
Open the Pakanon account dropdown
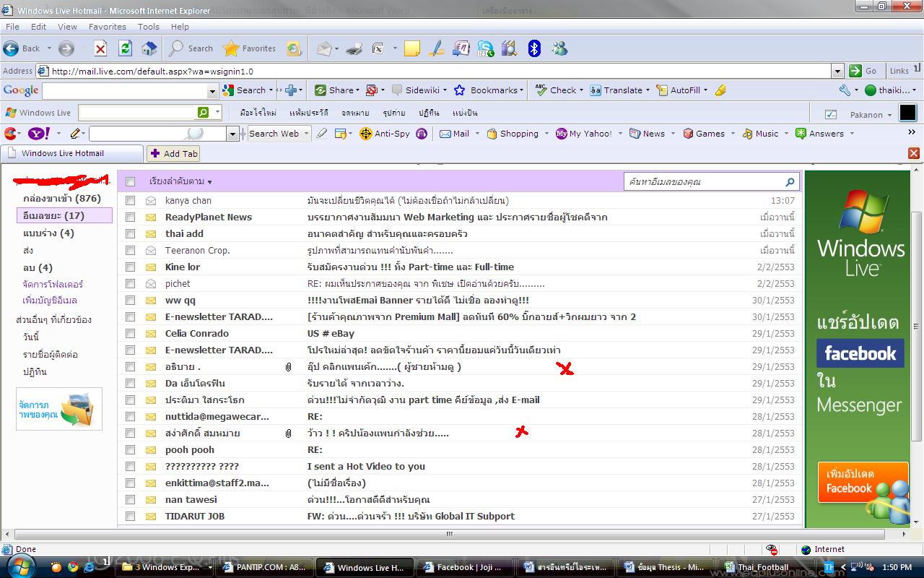click(x=889, y=114)
